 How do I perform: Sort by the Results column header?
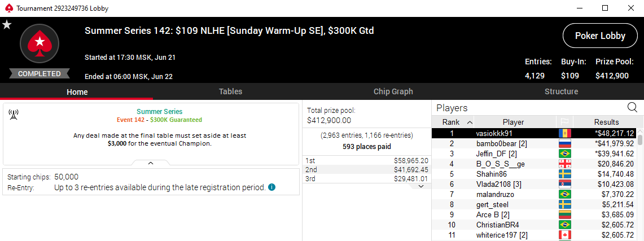coord(606,122)
